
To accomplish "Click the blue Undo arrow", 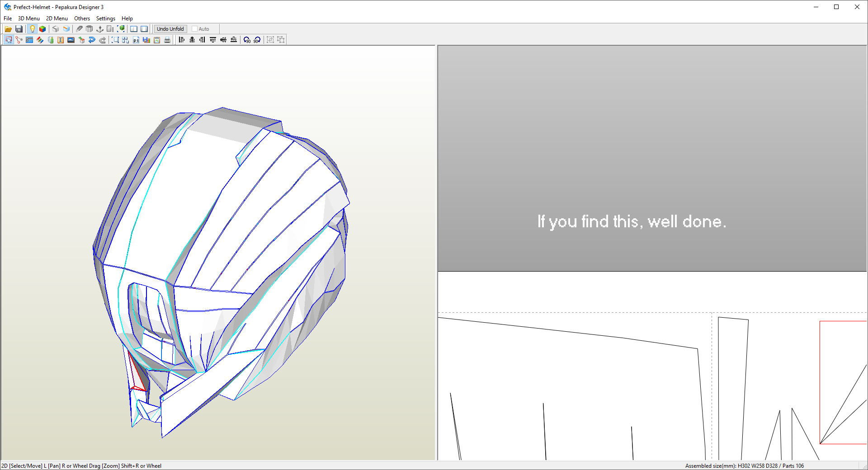I will point(92,40).
